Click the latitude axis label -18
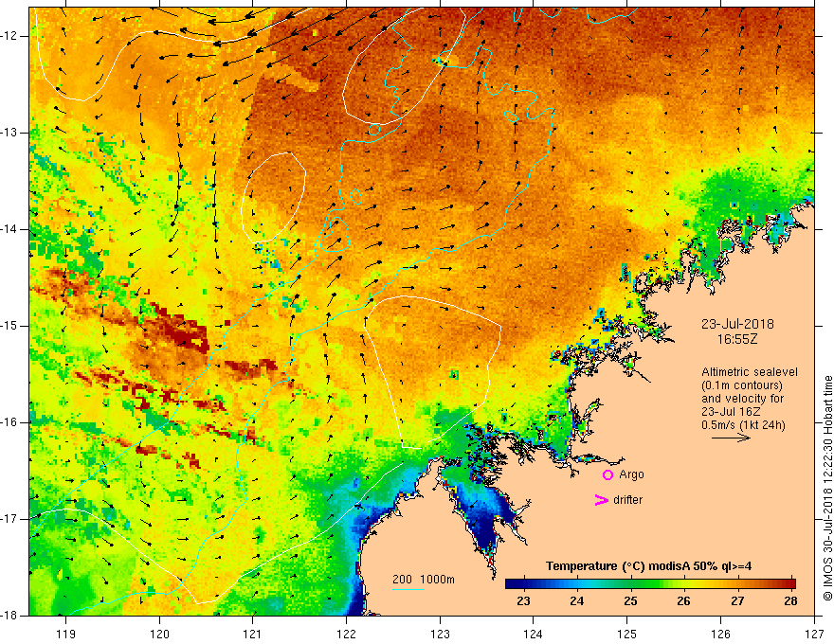 (x=9, y=616)
